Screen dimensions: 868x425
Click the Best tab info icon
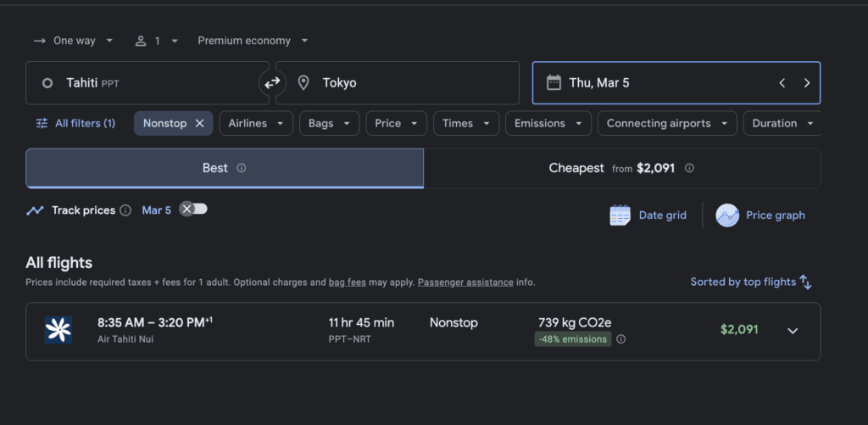tap(242, 168)
